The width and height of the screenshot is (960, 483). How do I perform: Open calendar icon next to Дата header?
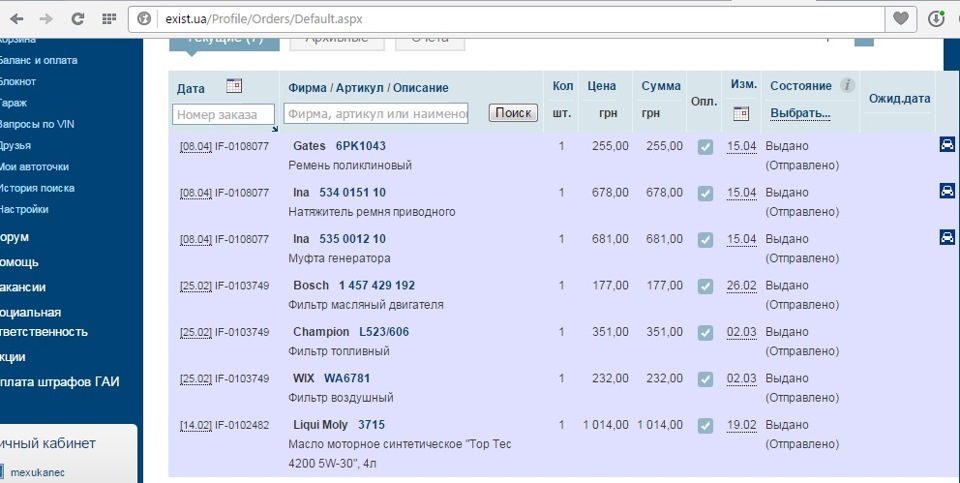pos(234,86)
